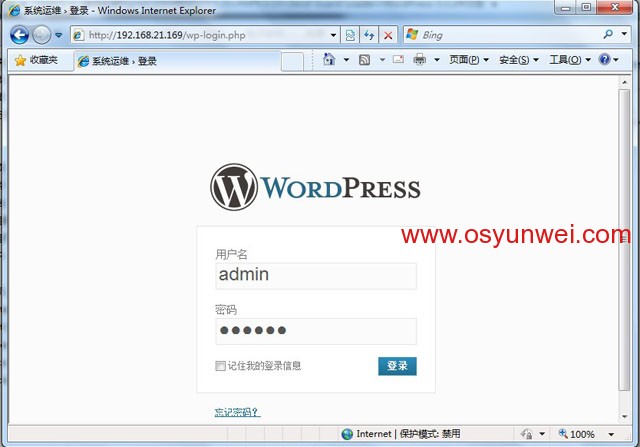The height and width of the screenshot is (447, 640).
Task: Open the 忘记密码？ link
Action: coord(237,412)
